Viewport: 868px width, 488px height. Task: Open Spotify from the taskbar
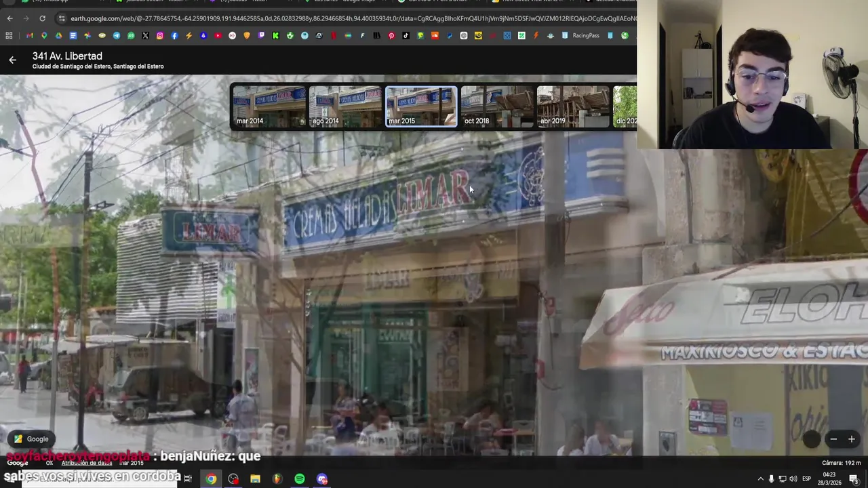(x=299, y=479)
